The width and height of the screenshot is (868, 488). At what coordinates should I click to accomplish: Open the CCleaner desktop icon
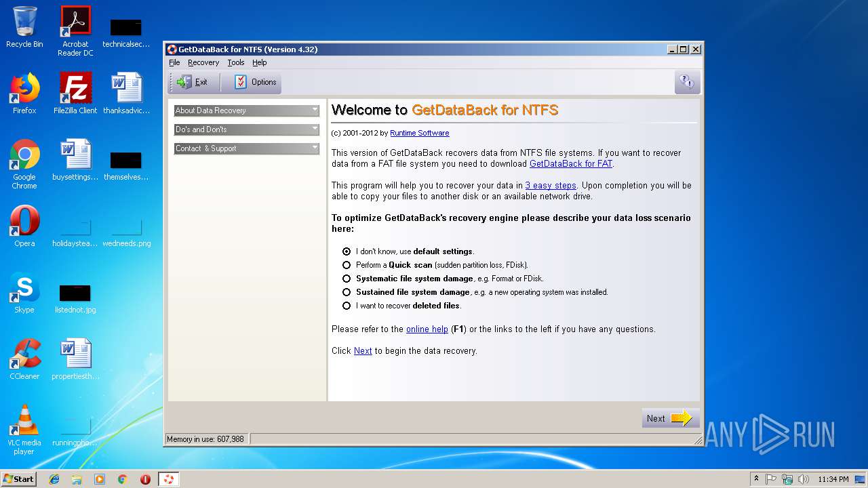[24, 359]
